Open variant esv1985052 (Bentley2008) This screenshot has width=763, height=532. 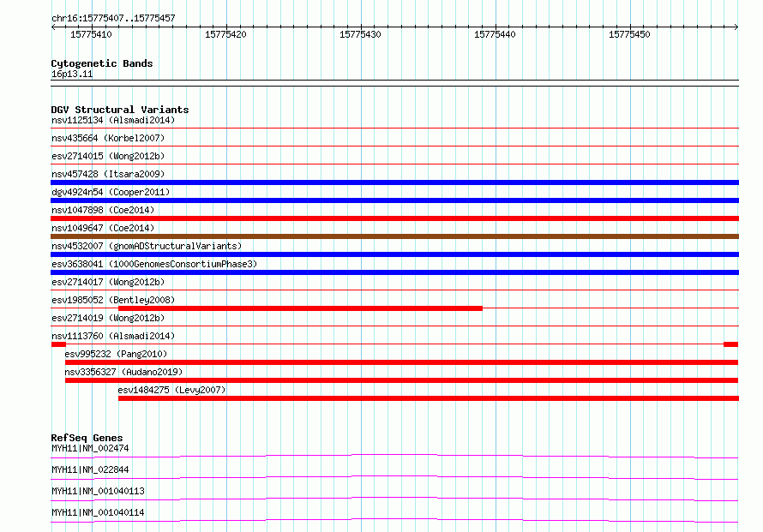[x=113, y=300]
